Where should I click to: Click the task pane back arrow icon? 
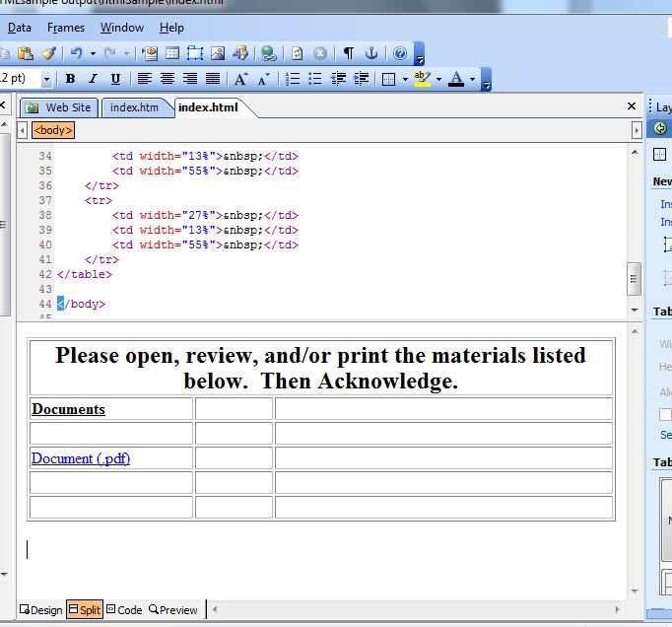coord(660,129)
